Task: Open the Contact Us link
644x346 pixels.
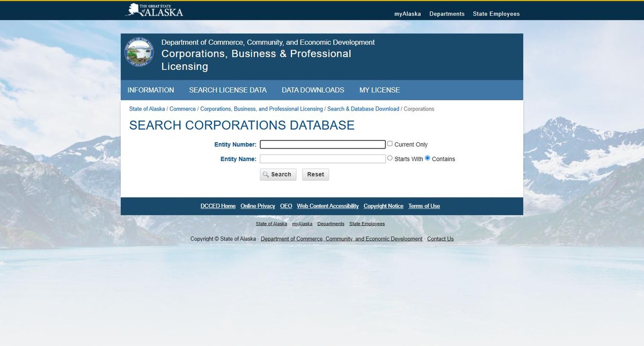Action: pos(441,239)
